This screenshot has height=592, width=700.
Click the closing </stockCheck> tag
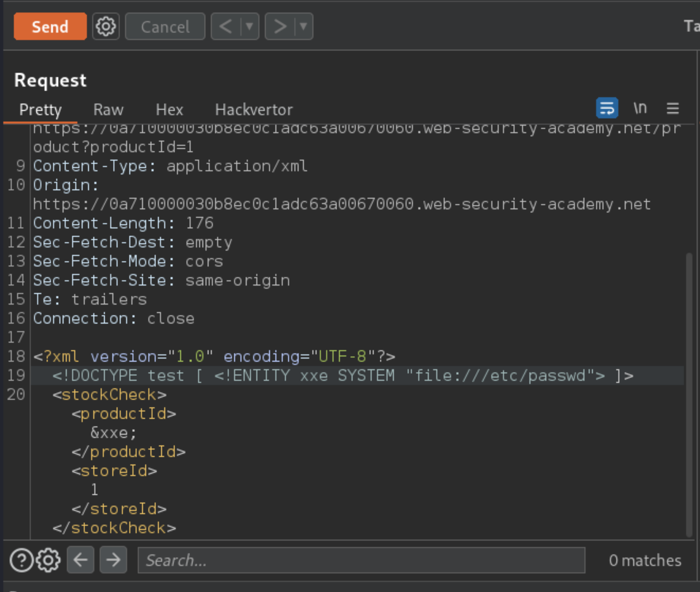point(114,528)
